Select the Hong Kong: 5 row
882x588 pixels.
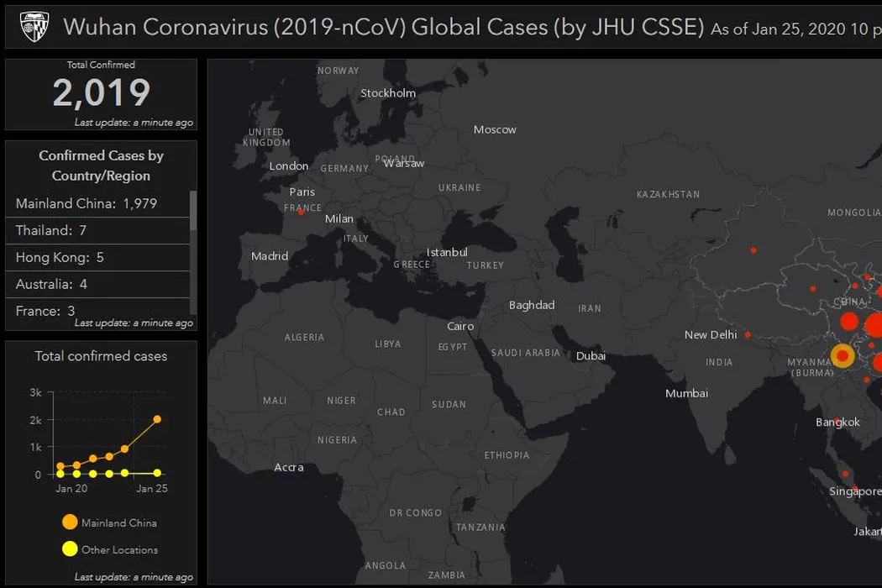98,258
